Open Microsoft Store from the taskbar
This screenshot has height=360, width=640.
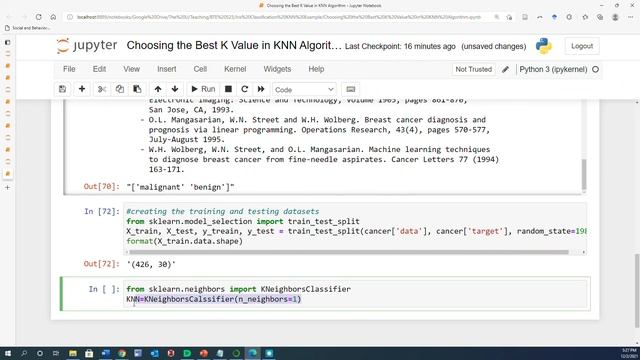(x=89, y=353)
